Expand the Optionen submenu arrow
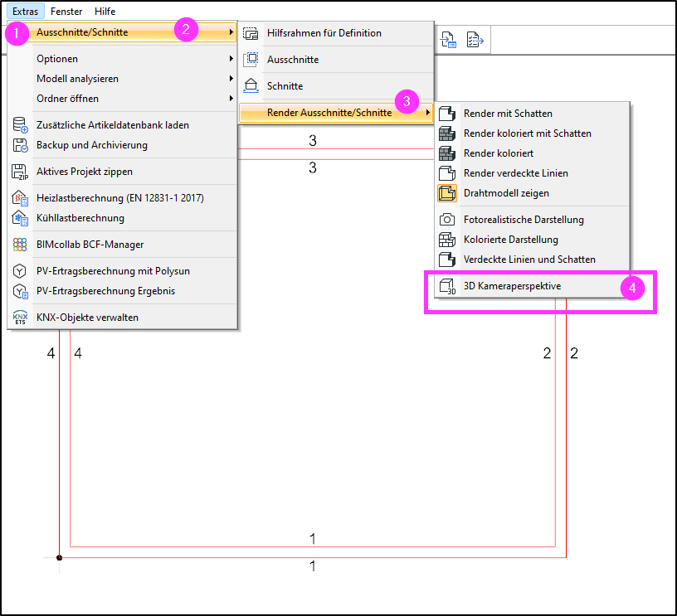This screenshot has height=616, width=677. click(231, 59)
